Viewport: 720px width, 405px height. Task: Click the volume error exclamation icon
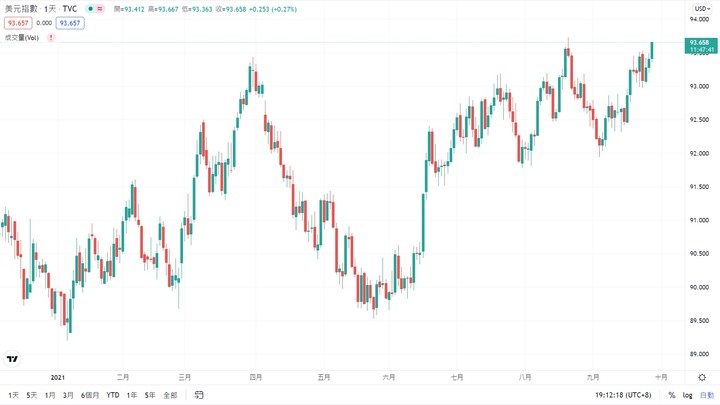(51, 38)
